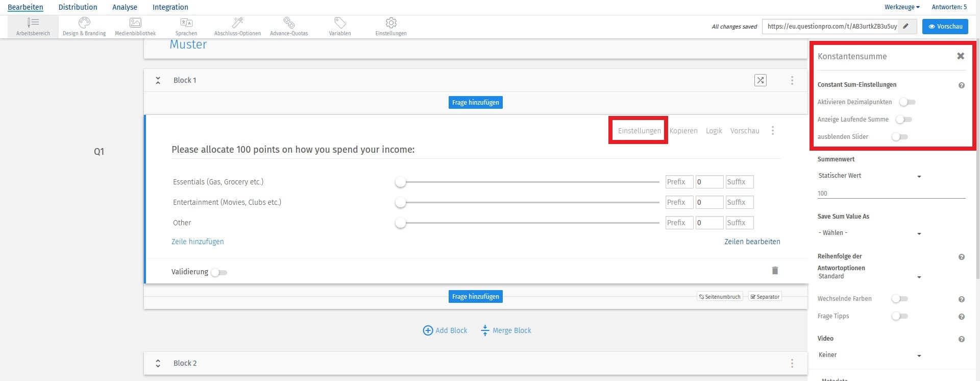This screenshot has height=381, width=980.
Task: Open the Save Sum Value As dropdown
Action: (x=870, y=233)
